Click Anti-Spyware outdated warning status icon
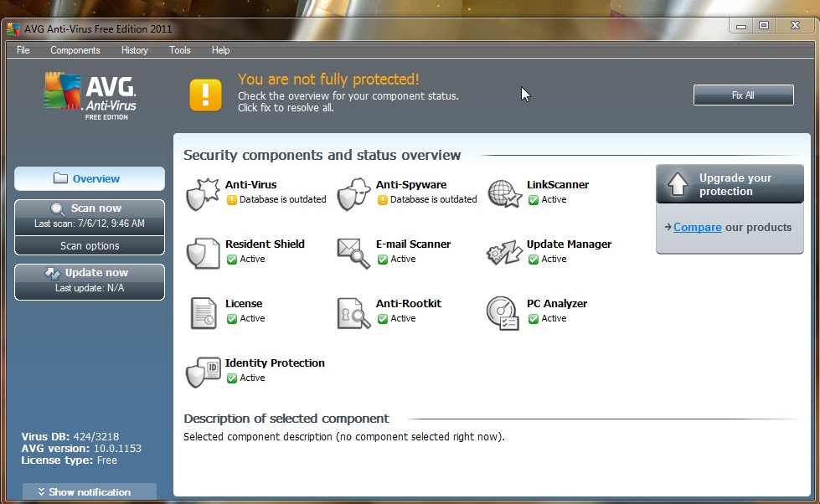 382,200
